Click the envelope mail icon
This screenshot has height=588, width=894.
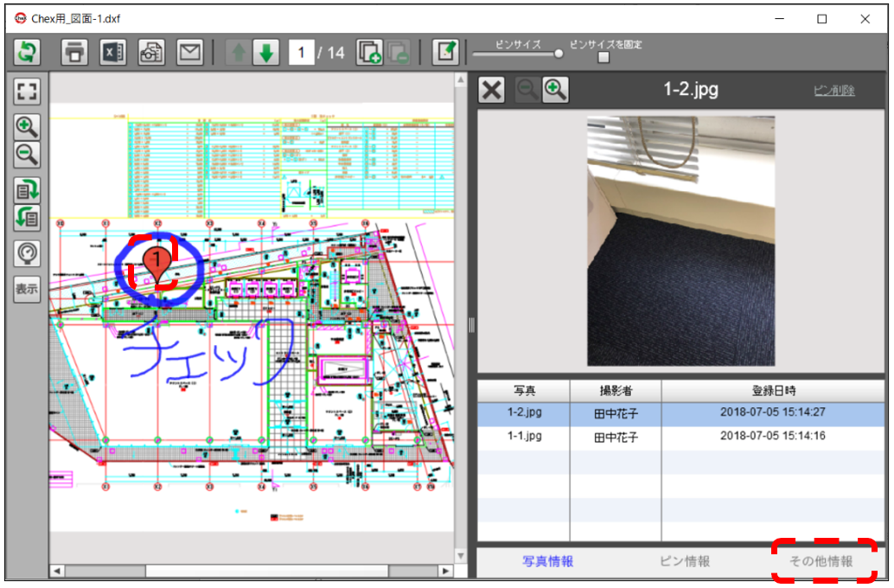click(x=189, y=52)
